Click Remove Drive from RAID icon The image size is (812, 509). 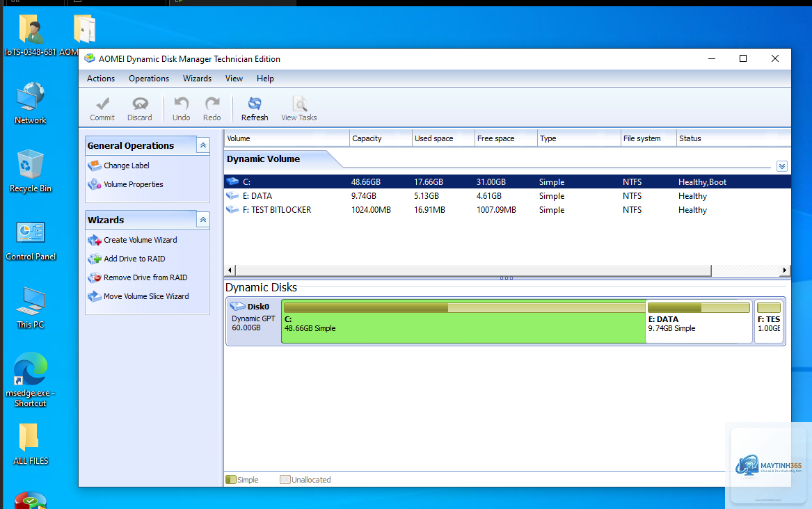(x=94, y=277)
